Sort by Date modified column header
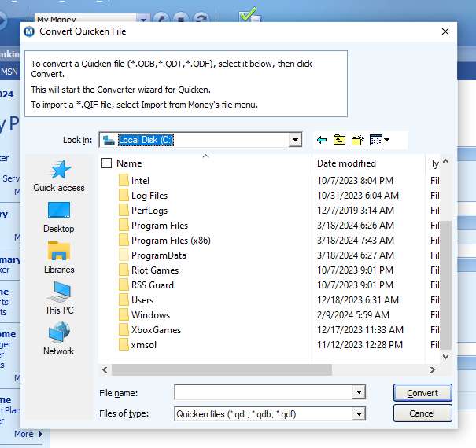Image resolution: width=476 pixels, height=448 pixels. coord(346,163)
